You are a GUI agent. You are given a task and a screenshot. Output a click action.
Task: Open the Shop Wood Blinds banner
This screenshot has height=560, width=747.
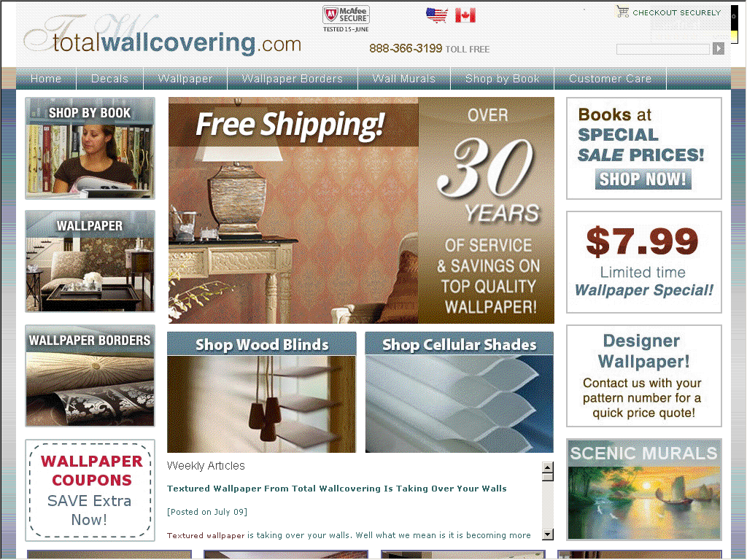click(x=262, y=392)
